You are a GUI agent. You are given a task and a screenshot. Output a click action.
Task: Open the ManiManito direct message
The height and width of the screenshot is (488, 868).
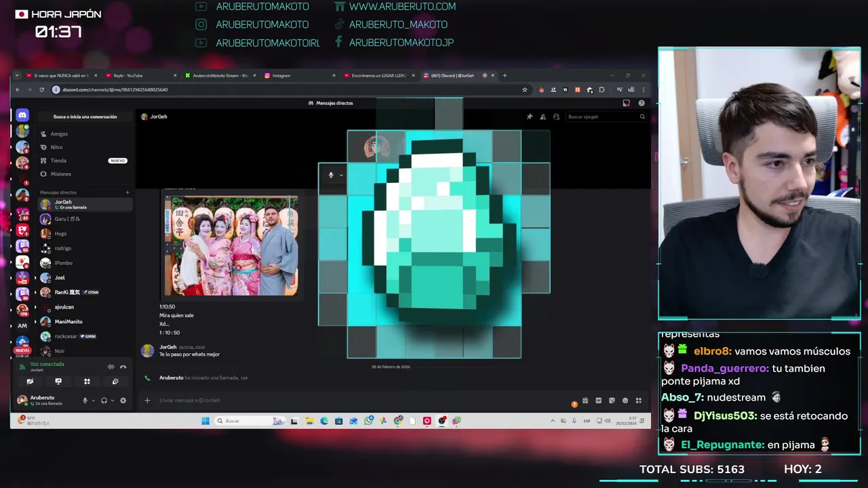click(85, 322)
